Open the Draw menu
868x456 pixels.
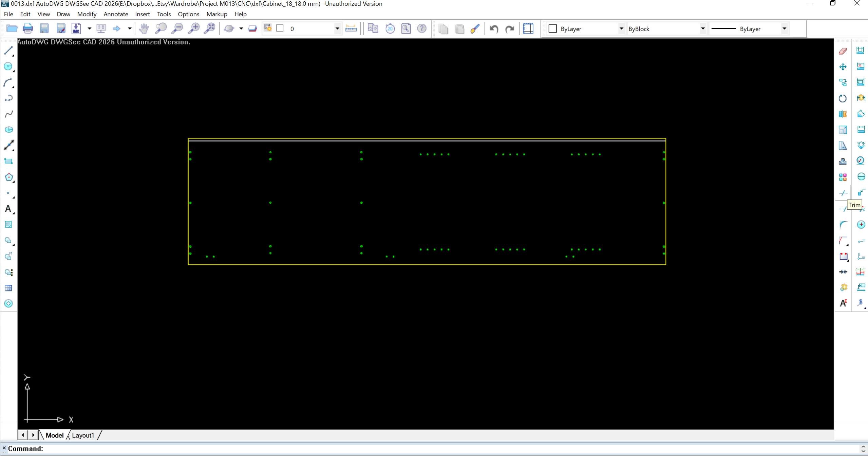(x=63, y=14)
